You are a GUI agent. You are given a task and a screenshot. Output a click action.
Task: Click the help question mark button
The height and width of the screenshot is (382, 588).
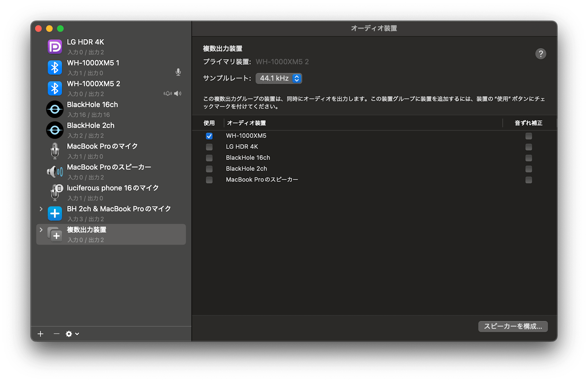pyautogui.click(x=540, y=54)
